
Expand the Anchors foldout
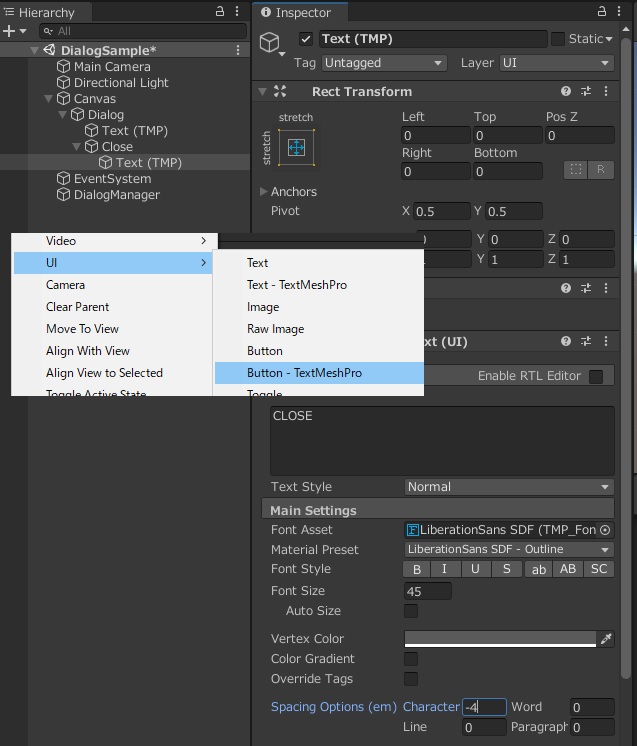point(263,192)
